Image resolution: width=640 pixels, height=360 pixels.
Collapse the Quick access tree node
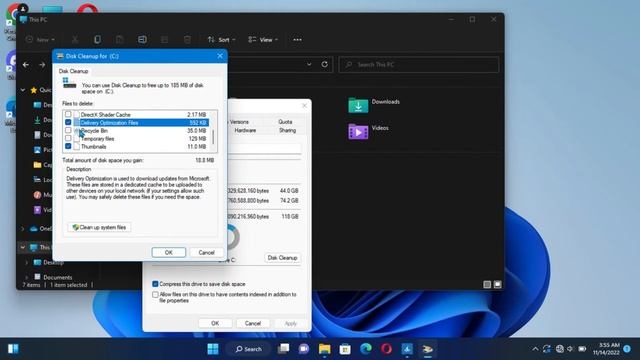click(x=23, y=90)
